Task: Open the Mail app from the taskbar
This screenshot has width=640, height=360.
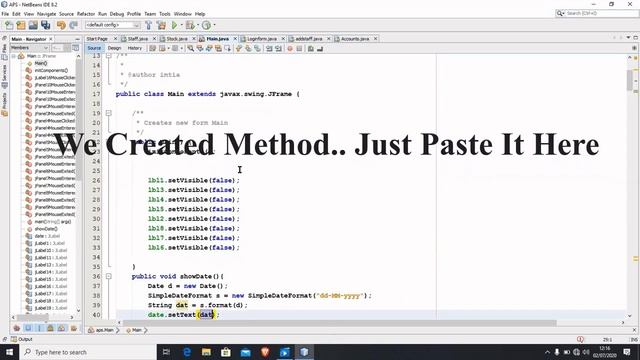Action: point(245,352)
